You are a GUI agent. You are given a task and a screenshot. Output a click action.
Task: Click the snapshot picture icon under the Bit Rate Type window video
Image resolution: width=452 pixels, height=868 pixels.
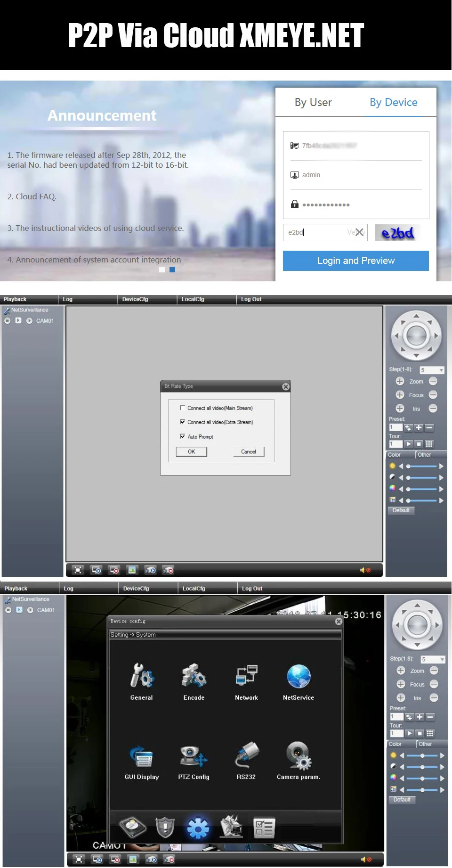click(132, 570)
